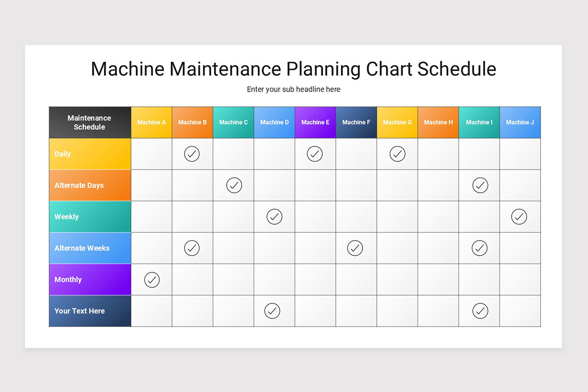Select the Weekly checkmark for Machine D
The width and height of the screenshot is (588, 392).
(274, 217)
